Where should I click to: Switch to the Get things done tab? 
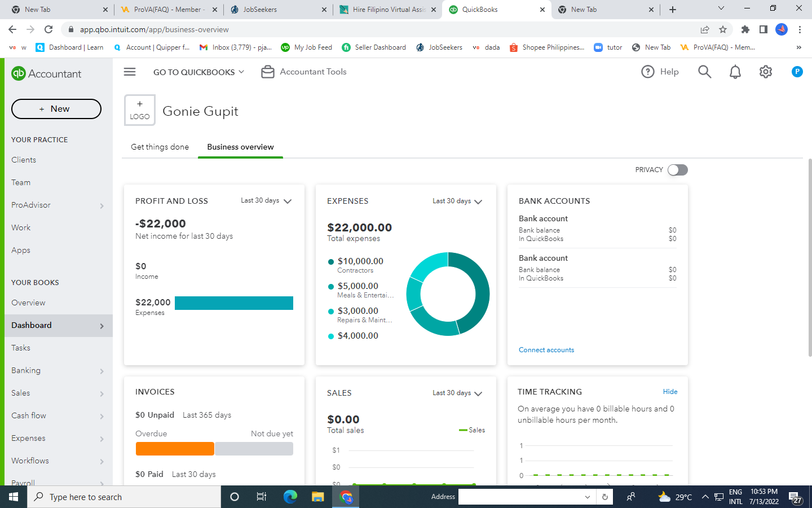click(x=160, y=147)
